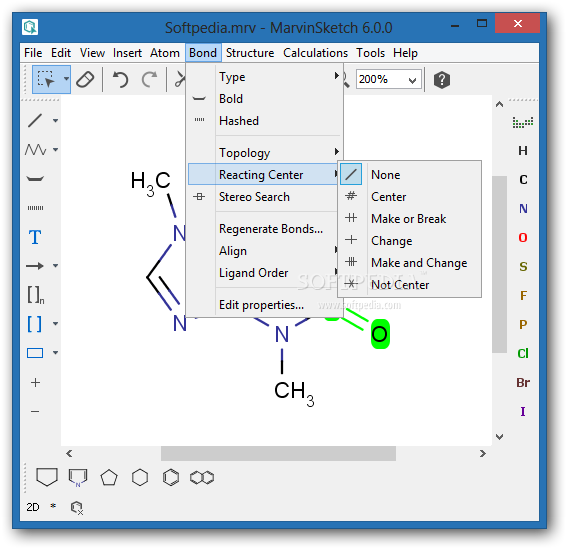This screenshot has height=549, width=567.
Task: Select the blue rectangle shape tool
Action: coord(35,353)
